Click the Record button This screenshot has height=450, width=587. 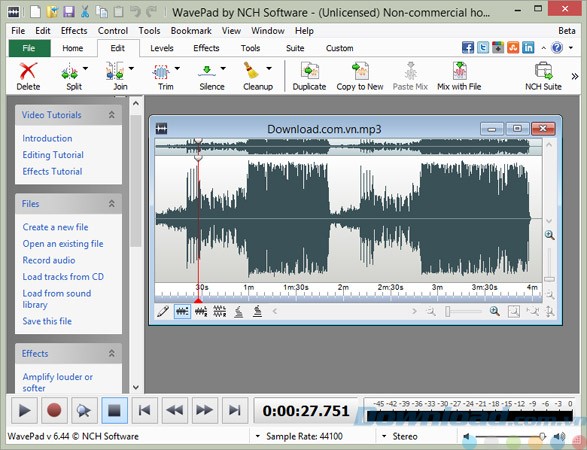54,410
